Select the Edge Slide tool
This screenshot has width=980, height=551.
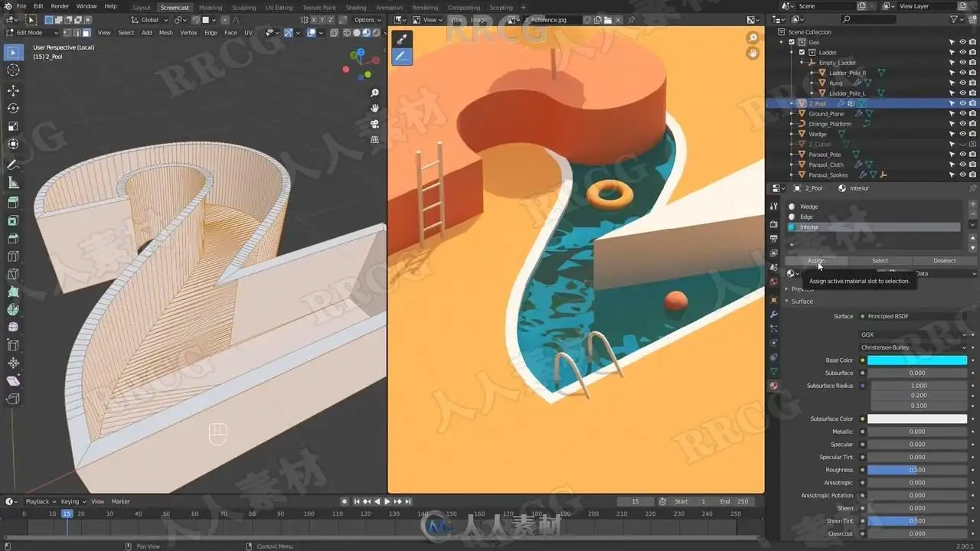(x=13, y=345)
